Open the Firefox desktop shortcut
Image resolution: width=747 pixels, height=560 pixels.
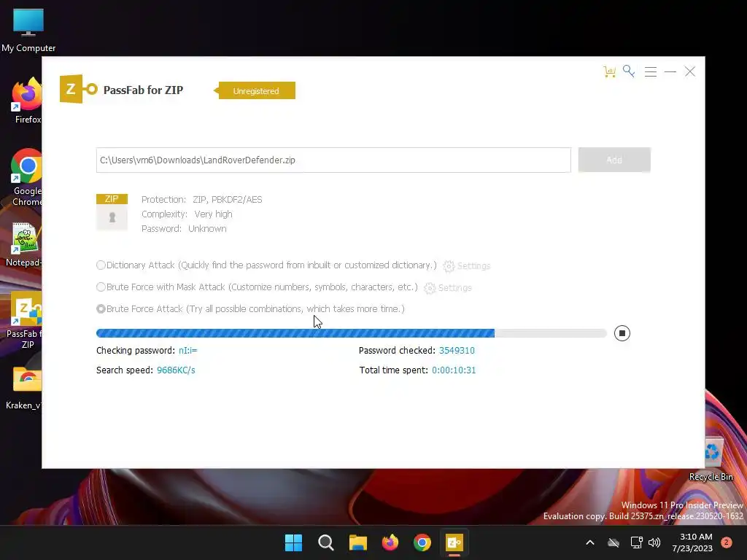pyautogui.click(x=27, y=101)
